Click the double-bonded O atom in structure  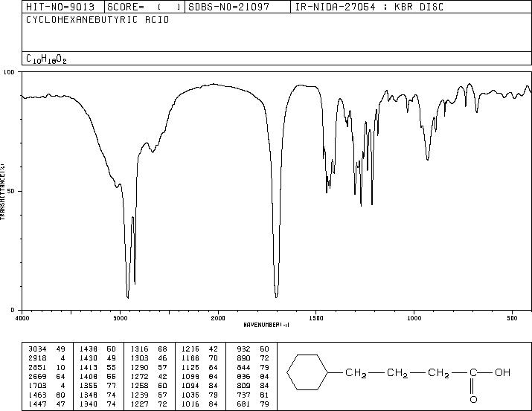coord(473,399)
